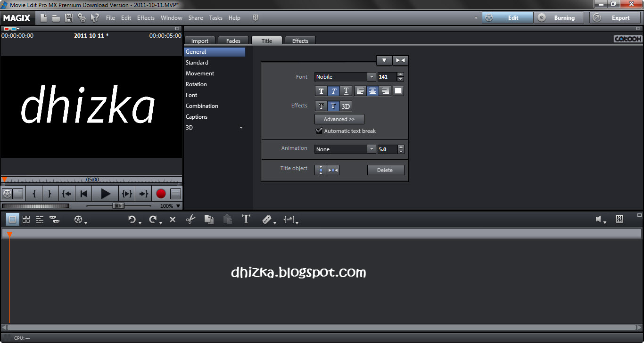The width and height of the screenshot is (644, 343).
Task: Open the undo history dropdown arrow
Action: click(x=140, y=222)
